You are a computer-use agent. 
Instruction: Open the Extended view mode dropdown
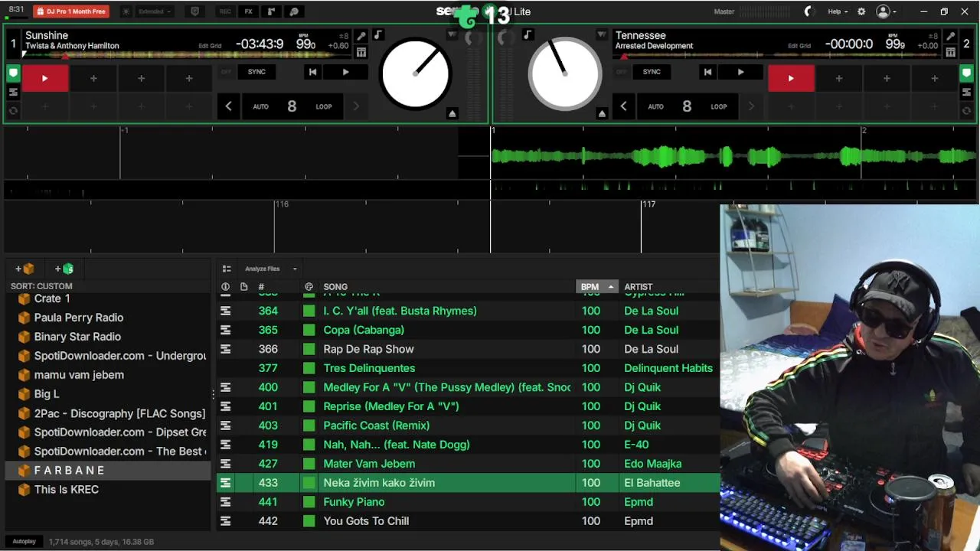tap(155, 11)
